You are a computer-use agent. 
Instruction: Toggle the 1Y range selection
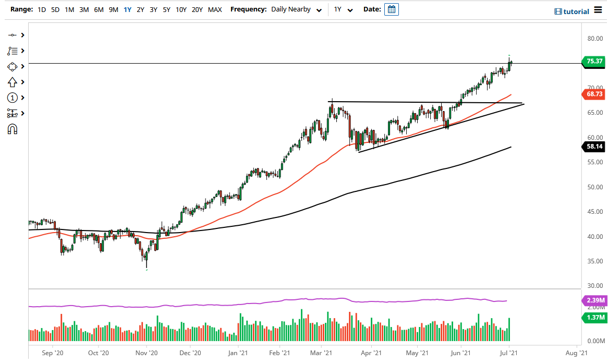pyautogui.click(x=127, y=9)
